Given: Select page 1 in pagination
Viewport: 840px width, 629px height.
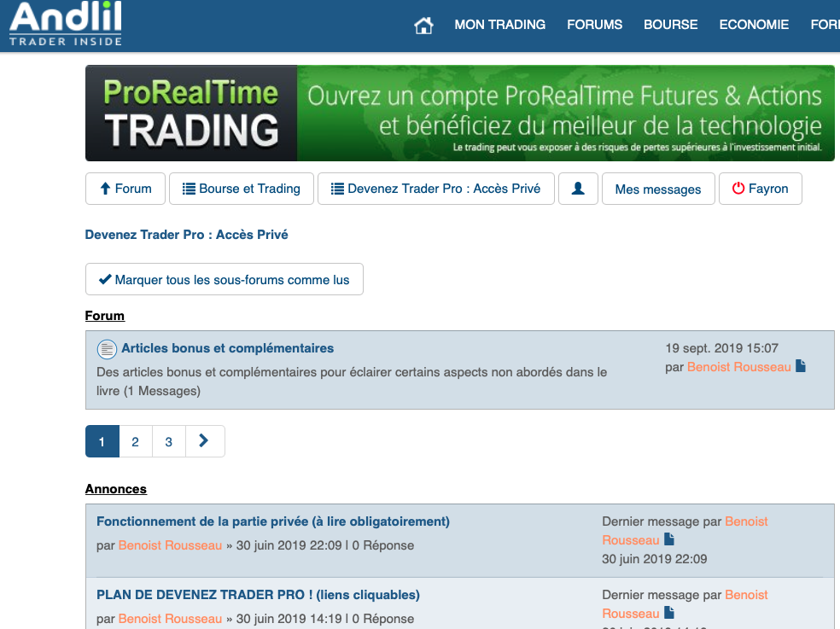Looking at the screenshot, I should coord(102,441).
